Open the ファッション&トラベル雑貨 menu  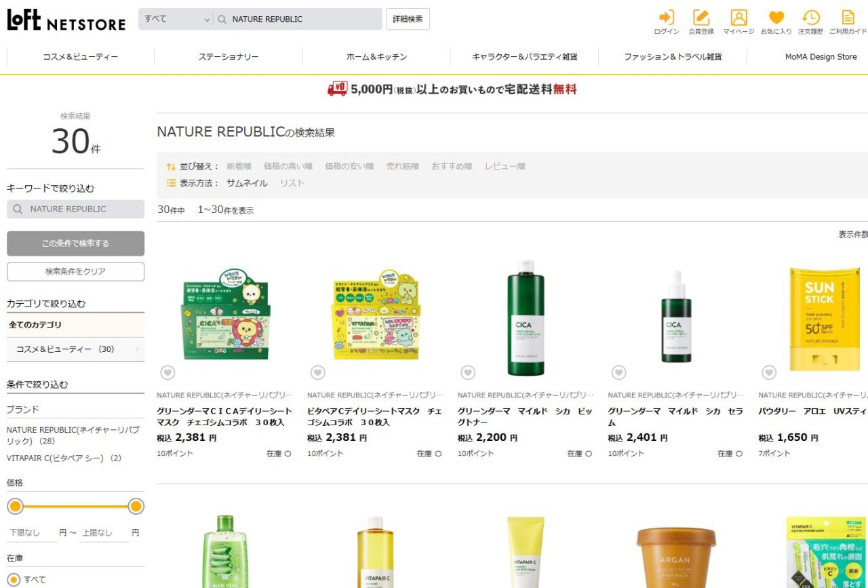[x=673, y=57]
